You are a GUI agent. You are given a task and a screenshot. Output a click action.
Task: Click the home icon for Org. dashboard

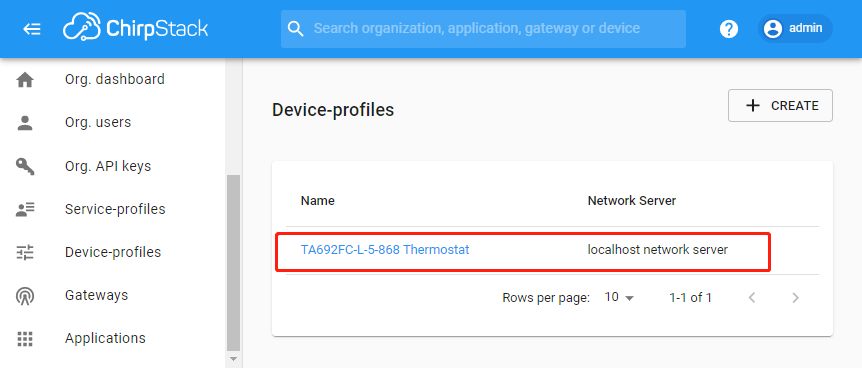[25, 80]
